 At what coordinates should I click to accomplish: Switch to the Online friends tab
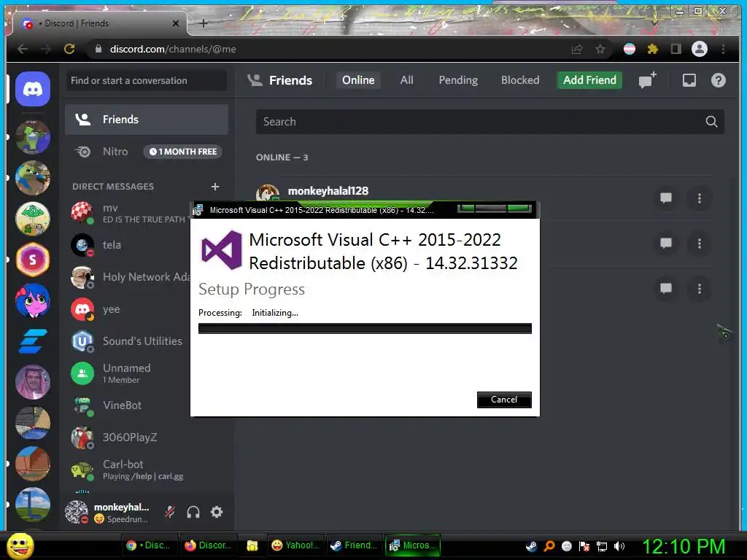tap(358, 80)
